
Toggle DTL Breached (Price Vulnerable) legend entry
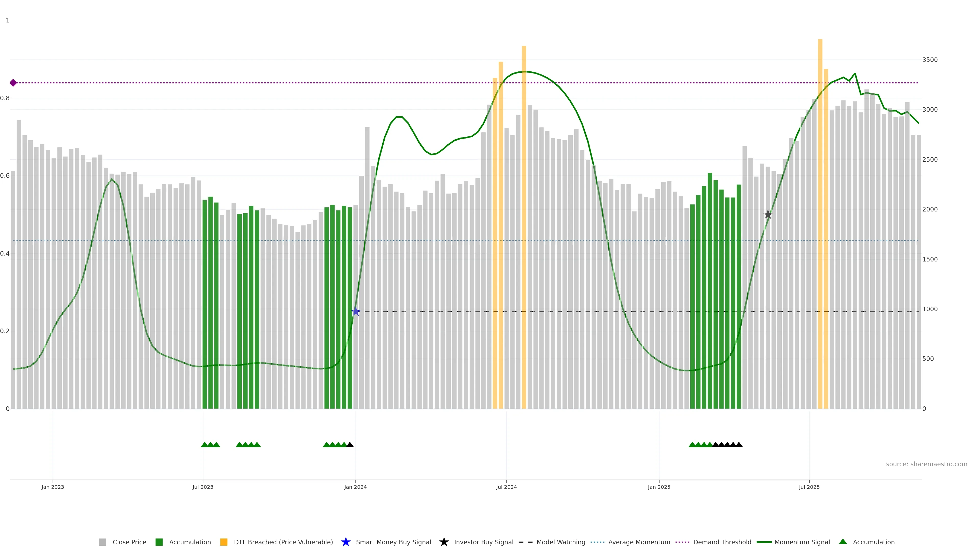tap(283, 542)
